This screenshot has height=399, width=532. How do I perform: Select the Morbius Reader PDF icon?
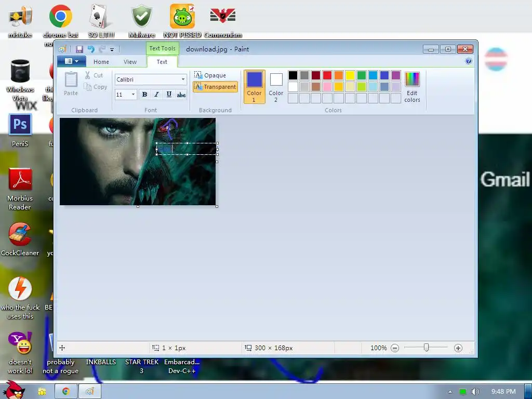point(20,189)
